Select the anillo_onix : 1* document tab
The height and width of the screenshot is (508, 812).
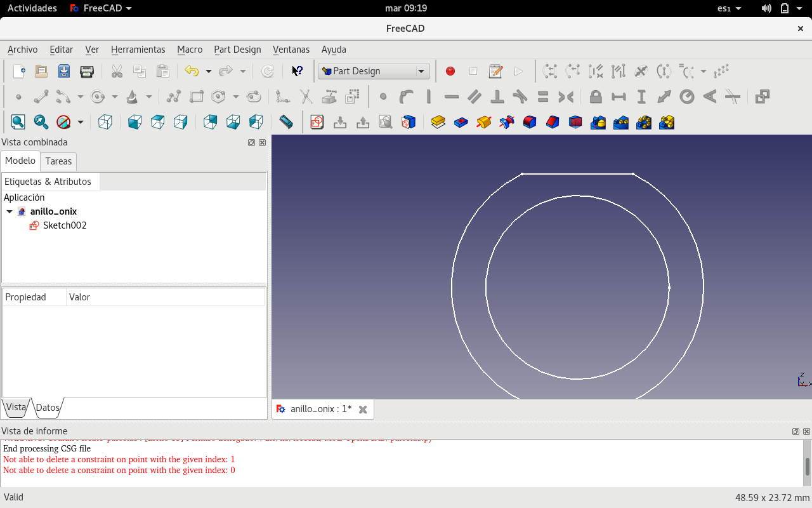click(321, 409)
